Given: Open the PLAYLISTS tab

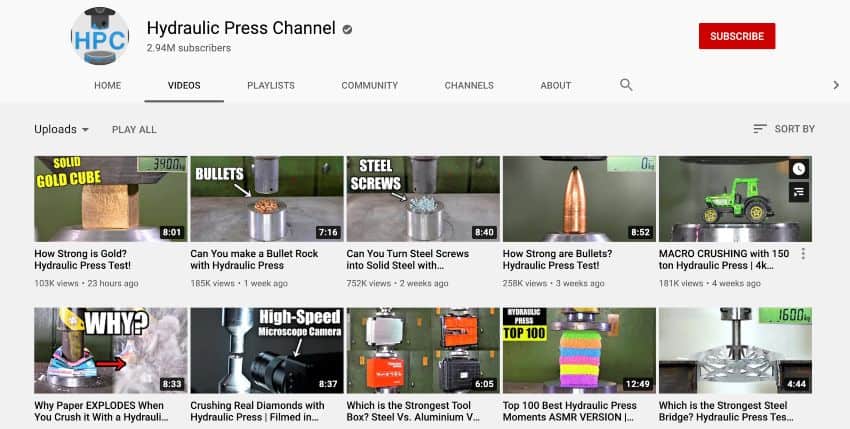Looking at the screenshot, I should pos(271,85).
